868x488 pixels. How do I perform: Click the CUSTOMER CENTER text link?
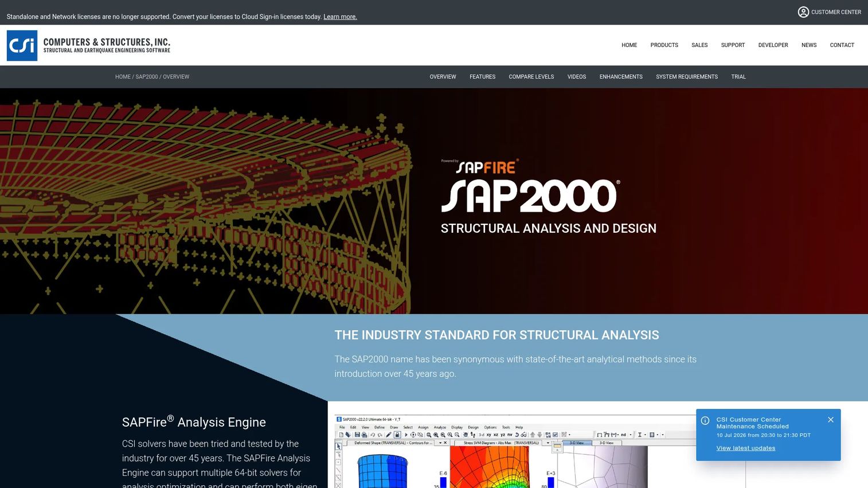836,12
